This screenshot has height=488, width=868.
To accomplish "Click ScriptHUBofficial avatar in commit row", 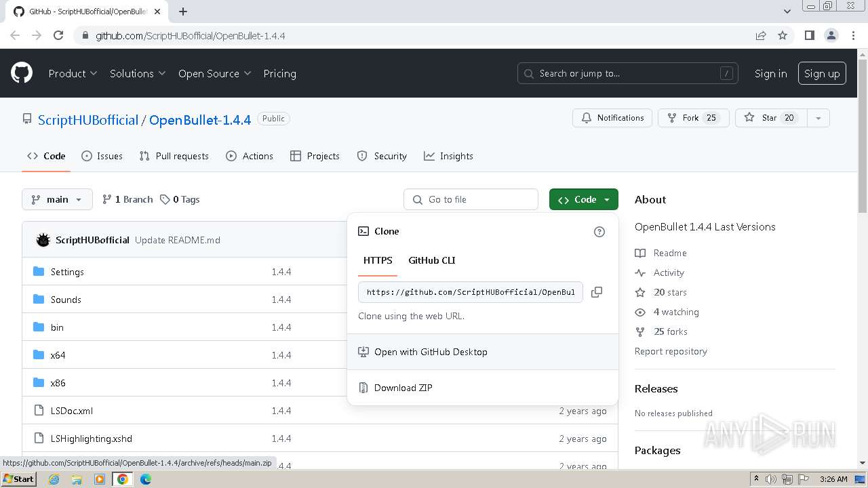I will tap(43, 240).
